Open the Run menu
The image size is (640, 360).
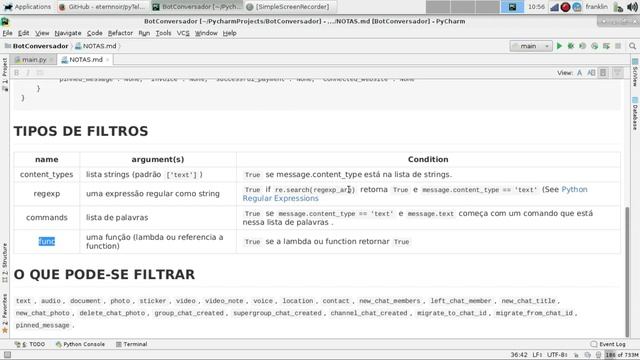pos(144,33)
